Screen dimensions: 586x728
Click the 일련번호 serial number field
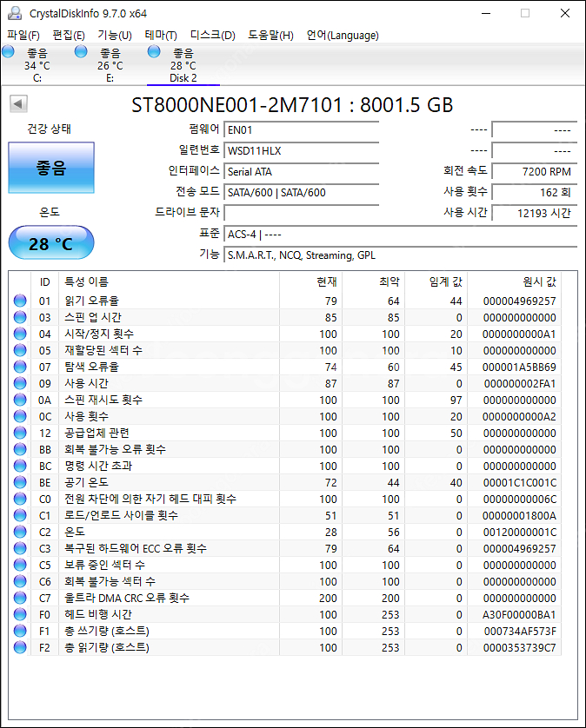pos(301,150)
